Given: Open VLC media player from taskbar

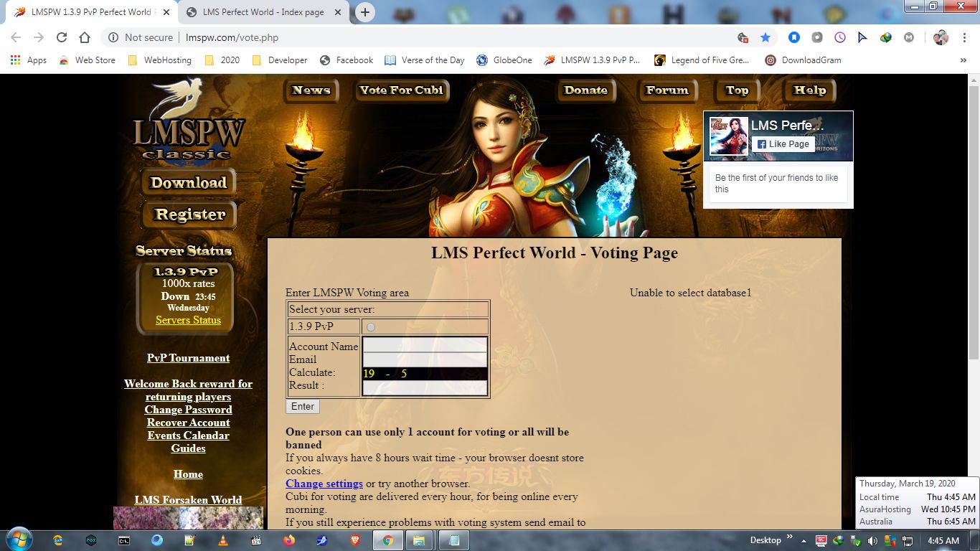Looking at the screenshot, I should 223,540.
